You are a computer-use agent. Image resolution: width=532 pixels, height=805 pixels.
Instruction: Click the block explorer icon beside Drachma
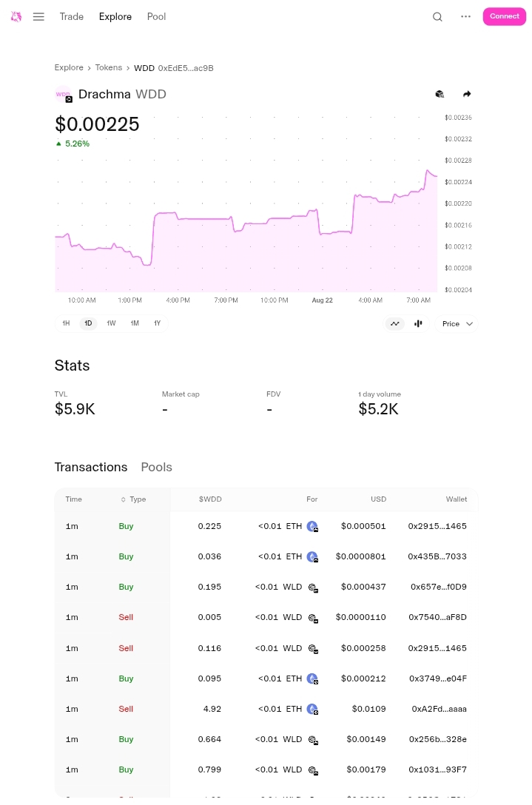440,94
